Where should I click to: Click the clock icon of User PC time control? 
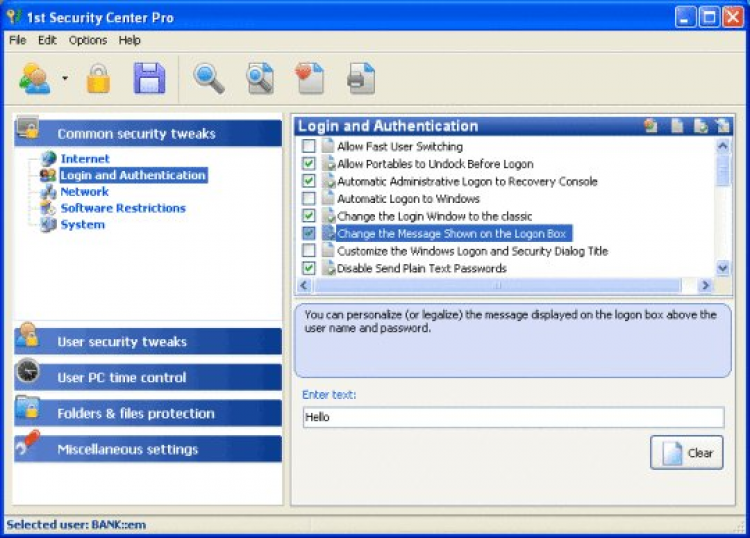28,371
